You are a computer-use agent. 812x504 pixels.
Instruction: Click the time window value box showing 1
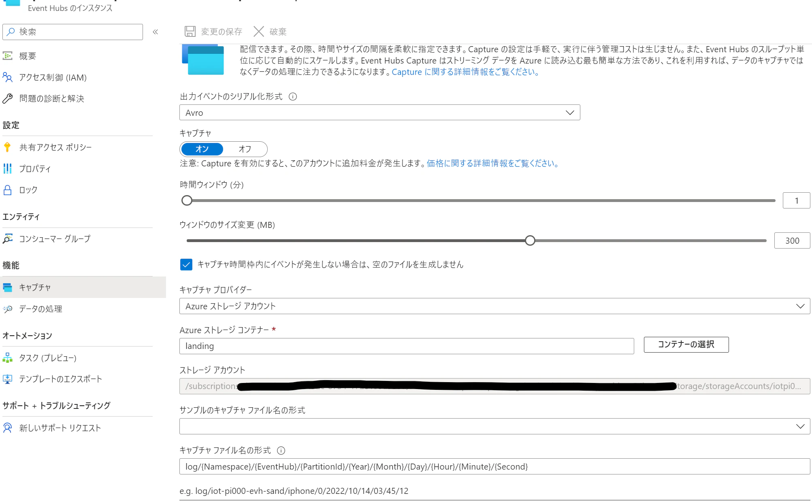point(796,200)
